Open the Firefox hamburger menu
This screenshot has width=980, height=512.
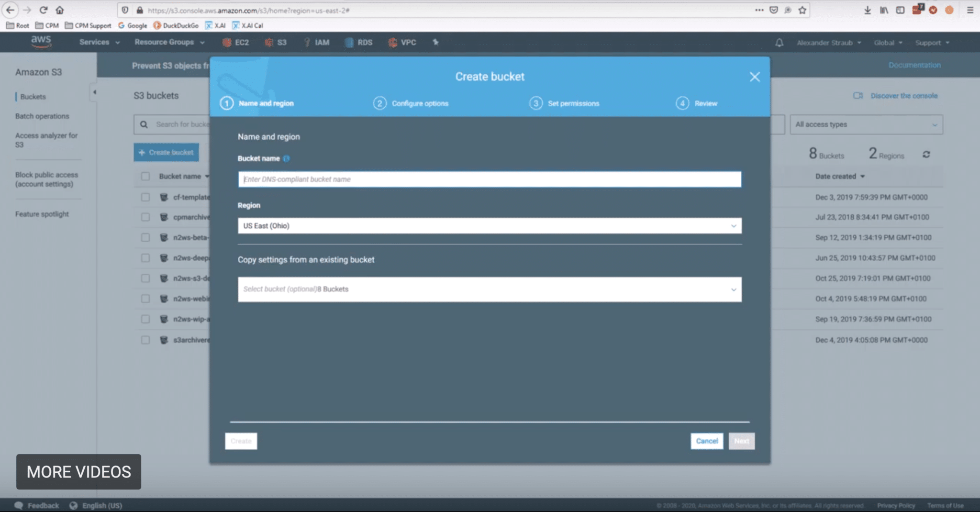point(970,10)
